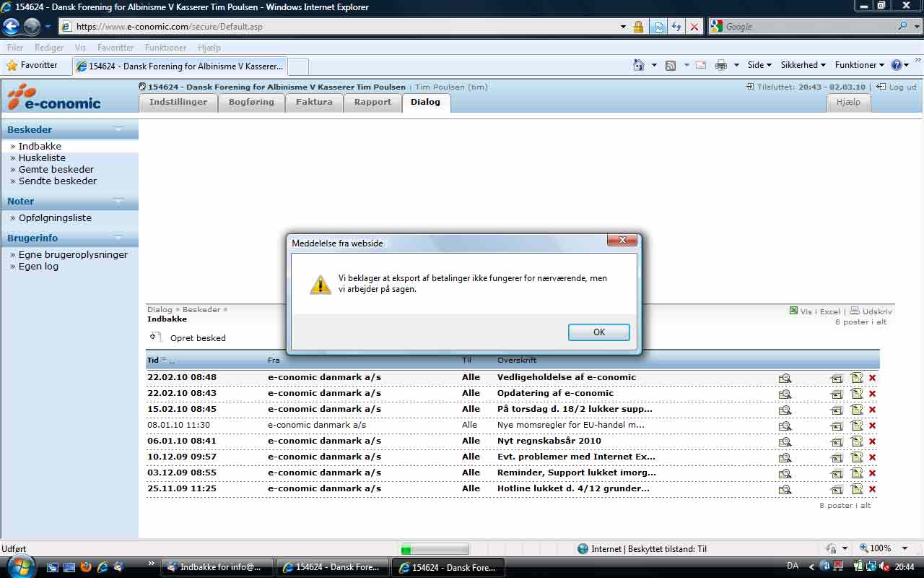Open the Side dropdown menu
The height and width of the screenshot is (578, 924).
pyautogui.click(x=759, y=65)
